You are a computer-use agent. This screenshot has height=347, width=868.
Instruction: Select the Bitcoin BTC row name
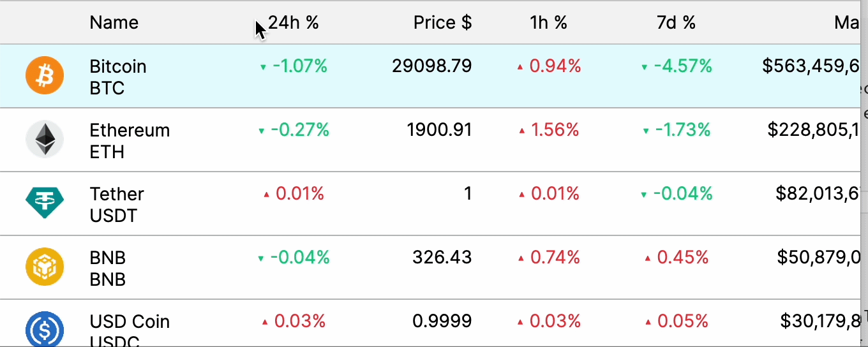point(118,77)
